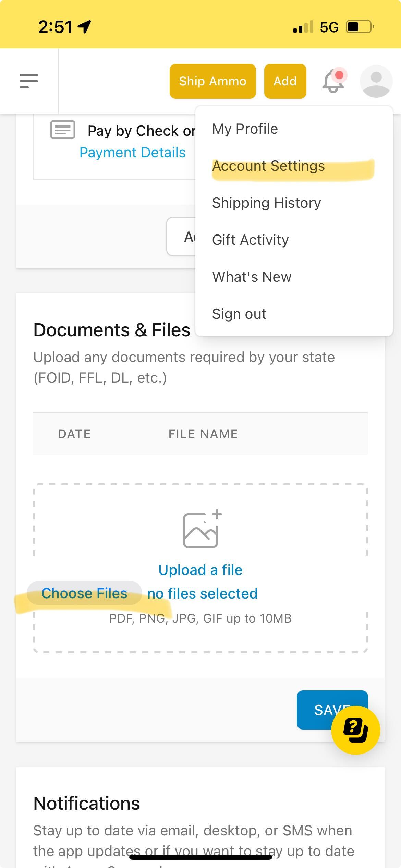The height and width of the screenshot is (868, 401).
Task: Click the yellow Add button
Action: 285,81
